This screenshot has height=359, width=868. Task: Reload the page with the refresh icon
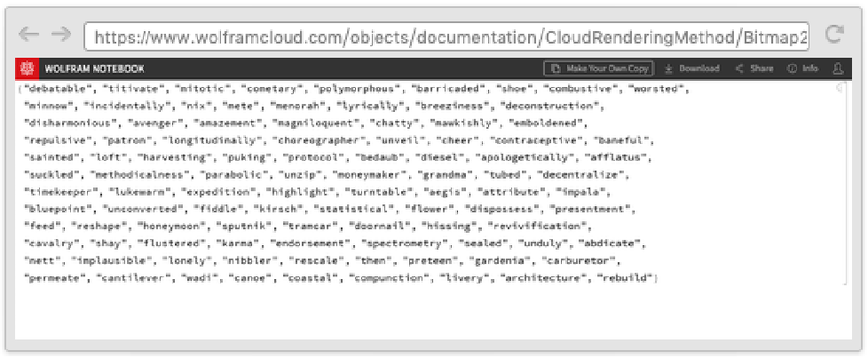coord(833,35)
